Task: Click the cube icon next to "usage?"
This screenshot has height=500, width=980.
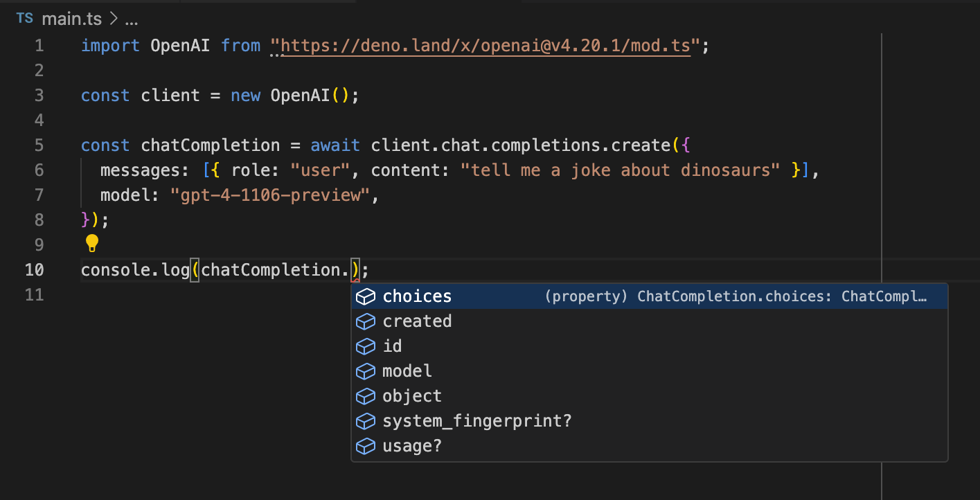Action: coord(366,445)
